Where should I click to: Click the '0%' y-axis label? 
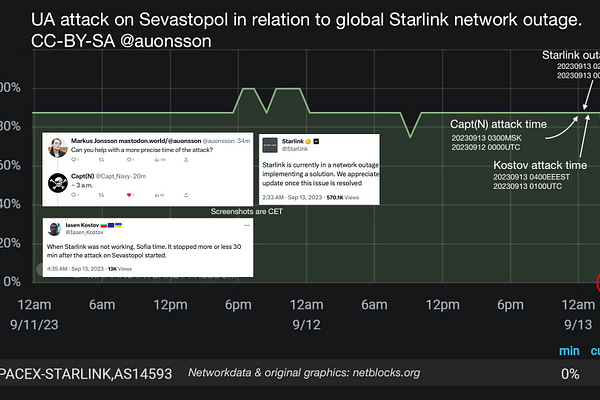click(12, 282)
